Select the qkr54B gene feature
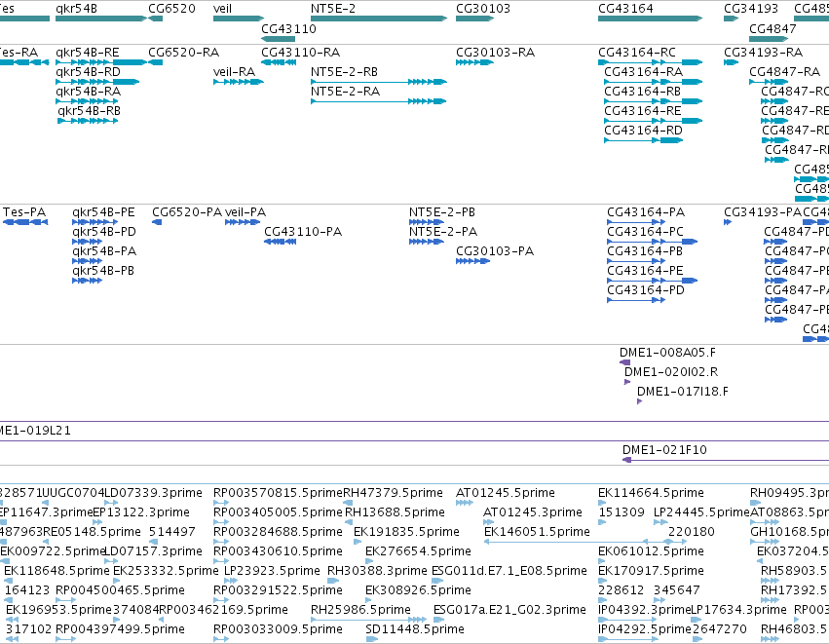The image size is (829, 644). tap(101, 19)
